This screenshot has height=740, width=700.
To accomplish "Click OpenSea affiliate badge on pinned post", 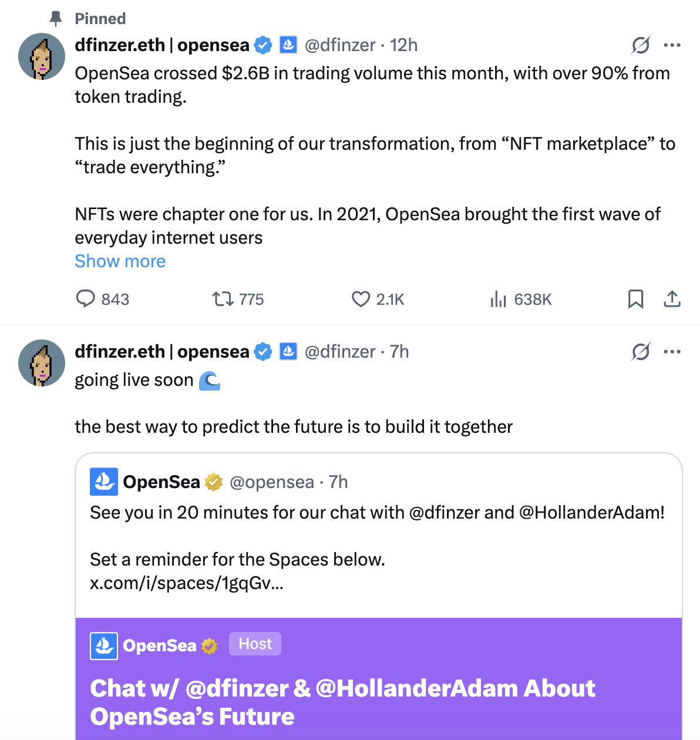I will [288, 45].
